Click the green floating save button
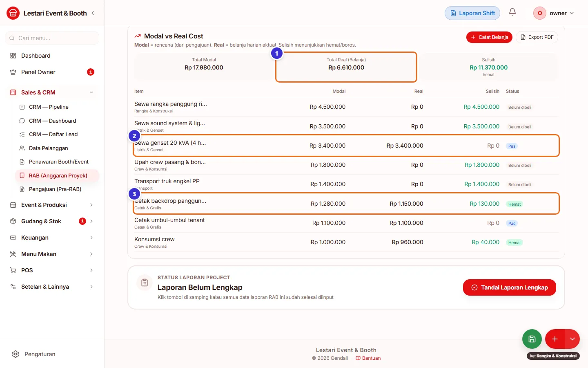The height and width of the screenshot is (368, 588). click(532, 339)
